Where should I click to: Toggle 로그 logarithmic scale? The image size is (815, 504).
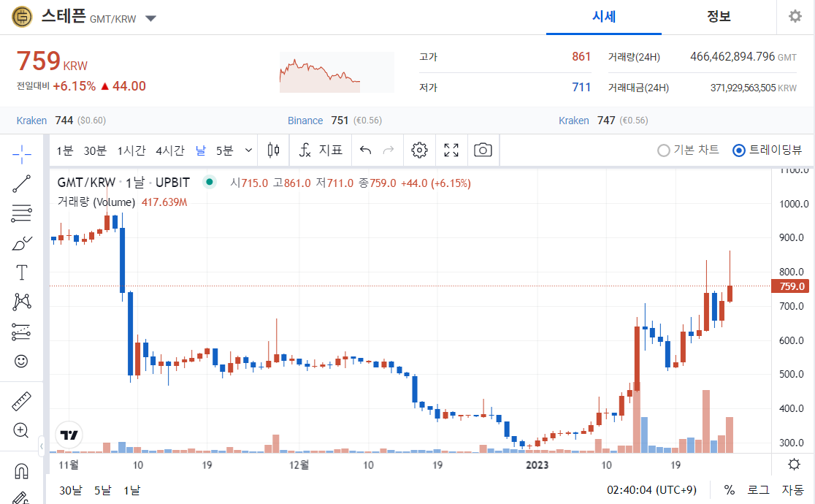tap(758, 490)
